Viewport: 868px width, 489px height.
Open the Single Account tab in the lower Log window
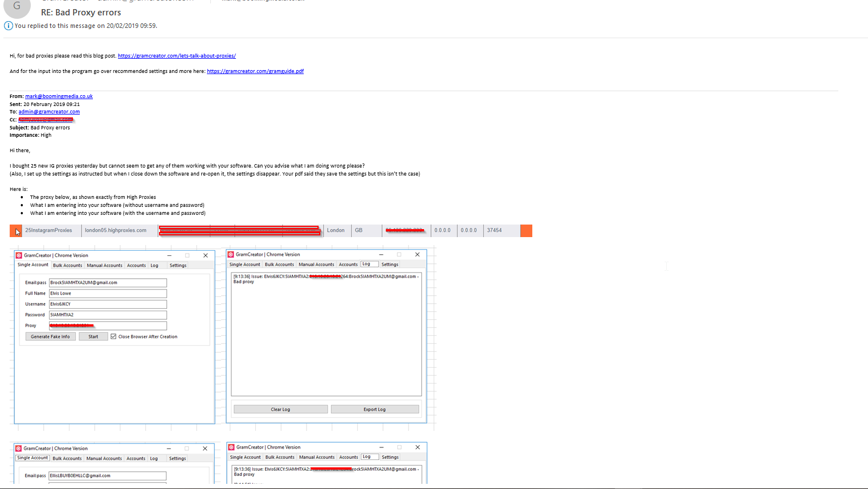pos(245,457)
